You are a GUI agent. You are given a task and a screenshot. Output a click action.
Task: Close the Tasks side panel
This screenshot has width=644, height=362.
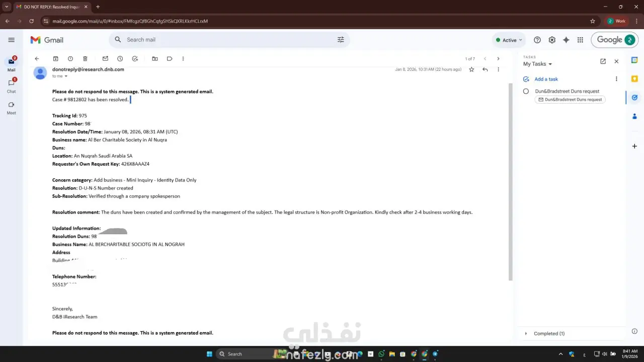pos(616,61)
